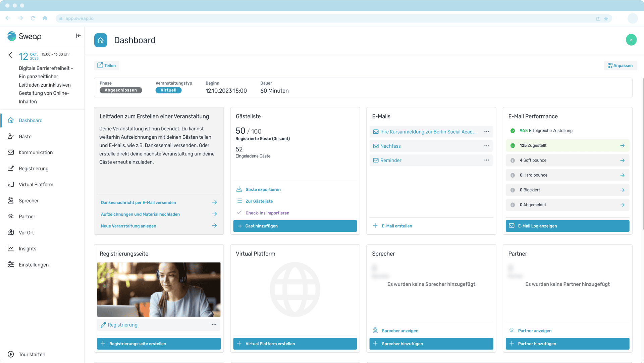Click the Teilen share button

pos(107,65)
